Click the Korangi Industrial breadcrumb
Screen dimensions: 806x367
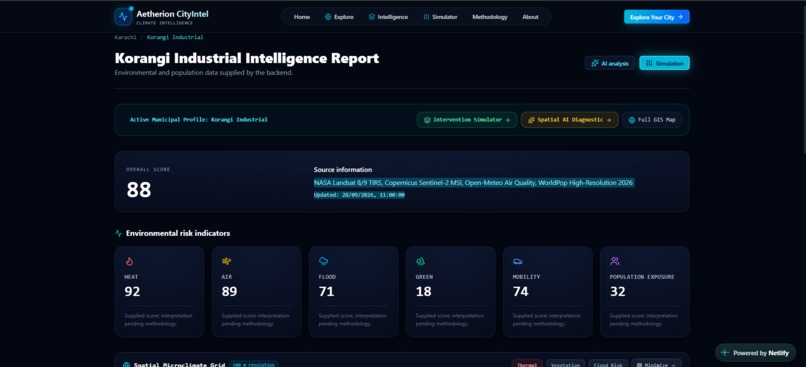tap(175, 38)
